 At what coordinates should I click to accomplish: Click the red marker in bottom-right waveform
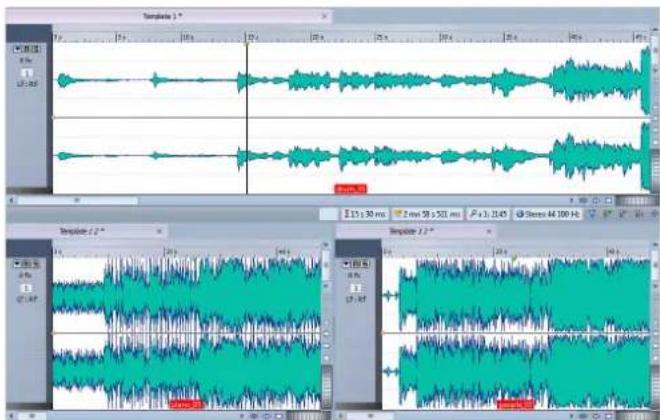click(x=516, y=404)
